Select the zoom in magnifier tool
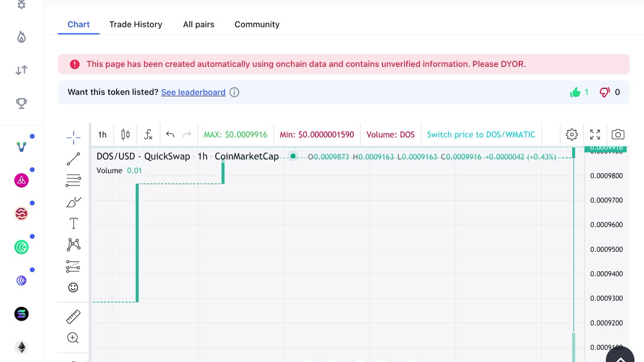Screen dimensions: 644x362 click(x=73, y=338)
